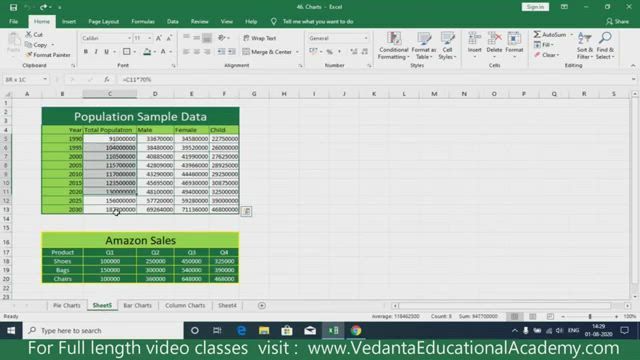Toggle Bold formatting
The width and height of the screenshot is (640, 360).
click(86, 52)
